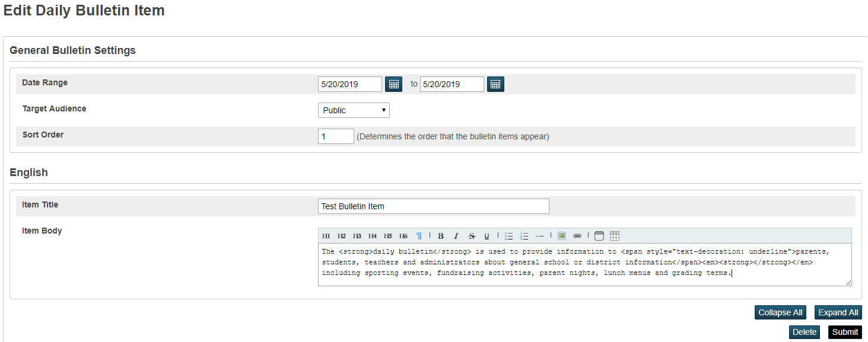Apply H5 heading in Item Body editor
Viewport: 868px width, 342px height.
[388, 236]
